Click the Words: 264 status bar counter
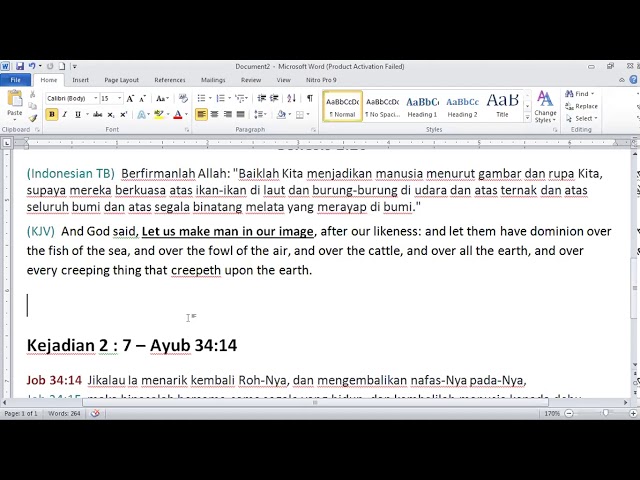The image size is (640, 480). [x=64, y=413]
